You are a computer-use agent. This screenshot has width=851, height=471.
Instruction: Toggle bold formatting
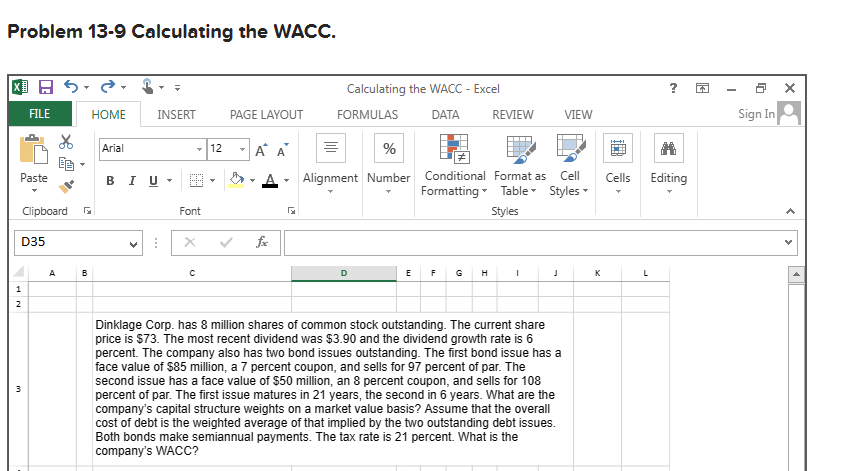coord(110,181)
